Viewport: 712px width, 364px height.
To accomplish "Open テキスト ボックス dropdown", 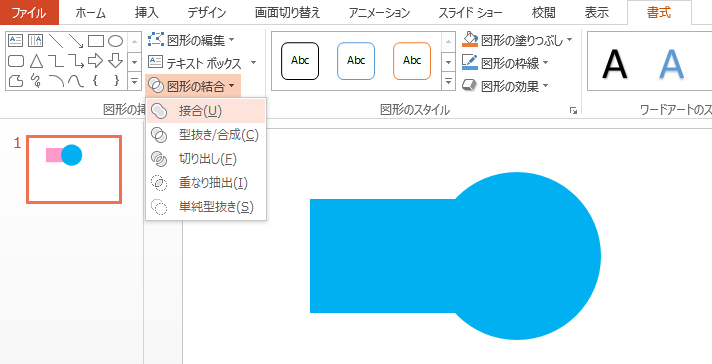I will [203, 63].
